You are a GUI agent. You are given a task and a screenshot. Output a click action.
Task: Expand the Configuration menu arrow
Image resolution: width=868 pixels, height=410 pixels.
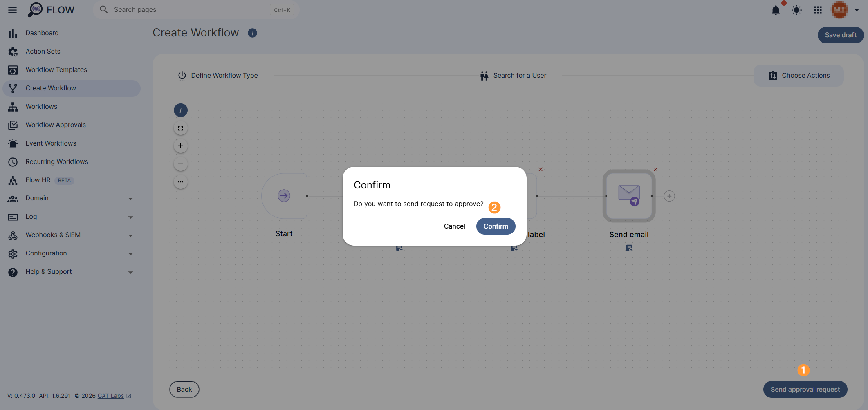tap(131, 254)
